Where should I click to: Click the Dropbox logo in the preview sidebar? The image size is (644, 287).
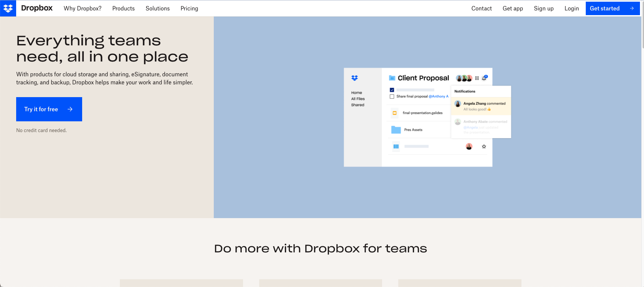pos(354,78)
